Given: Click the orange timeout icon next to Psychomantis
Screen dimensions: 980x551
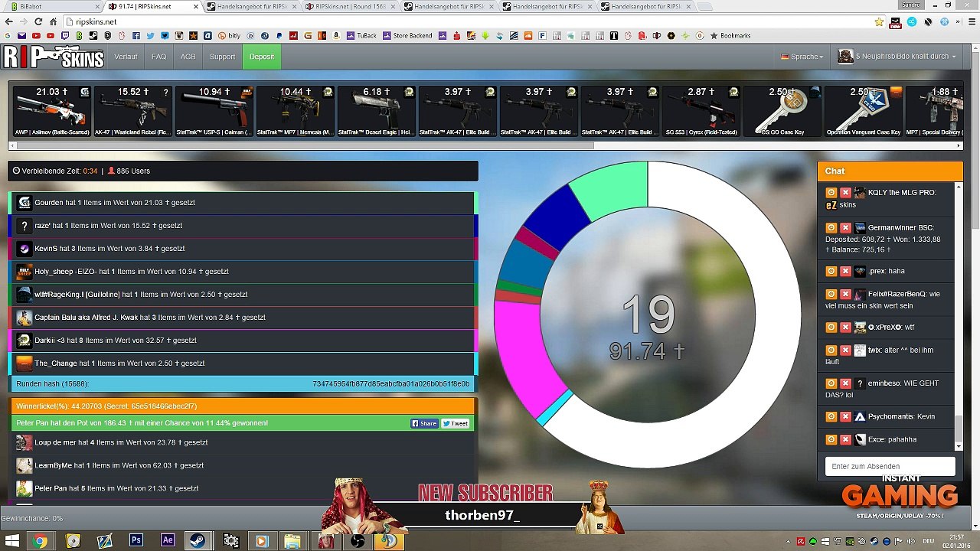Looking at the screenshot, I should point(831,417).
